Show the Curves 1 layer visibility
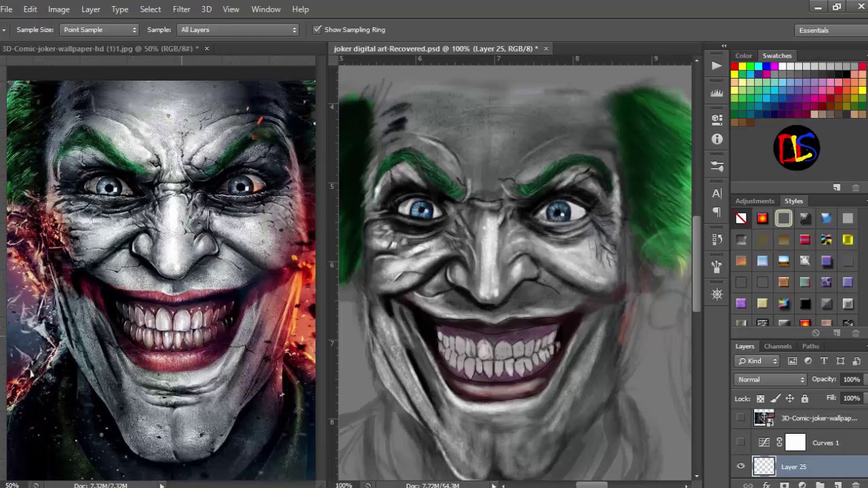Screen dimensions: 868x488 pyautogui.click(x=741, y=443)
